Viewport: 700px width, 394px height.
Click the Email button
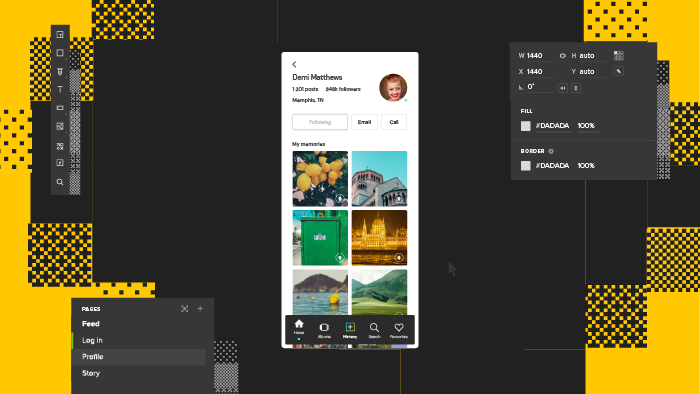point(364,122)
